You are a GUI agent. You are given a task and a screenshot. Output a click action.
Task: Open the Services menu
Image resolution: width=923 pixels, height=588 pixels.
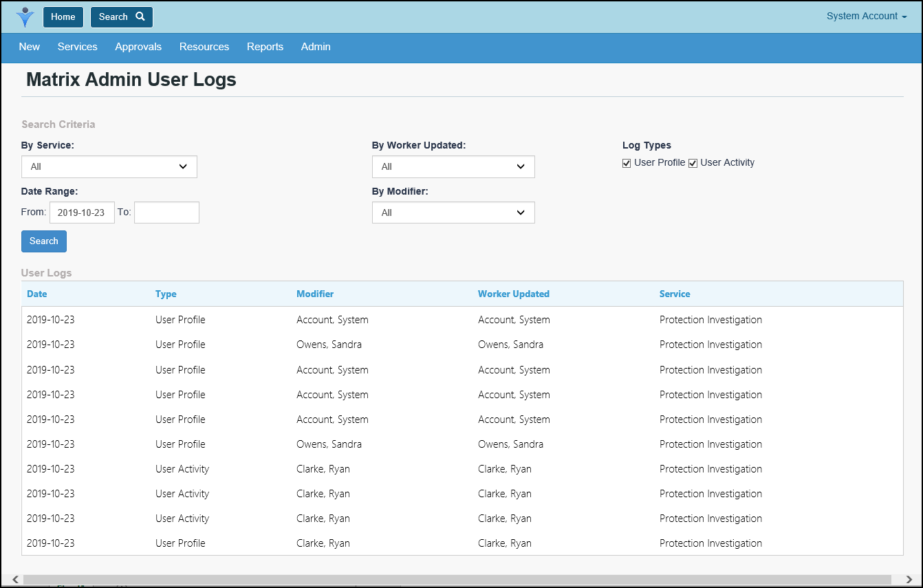[78, 47]
